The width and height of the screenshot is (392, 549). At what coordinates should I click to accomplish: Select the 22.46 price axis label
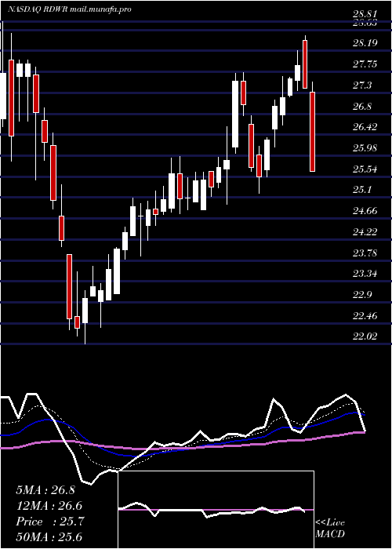(x=365, y=316)
